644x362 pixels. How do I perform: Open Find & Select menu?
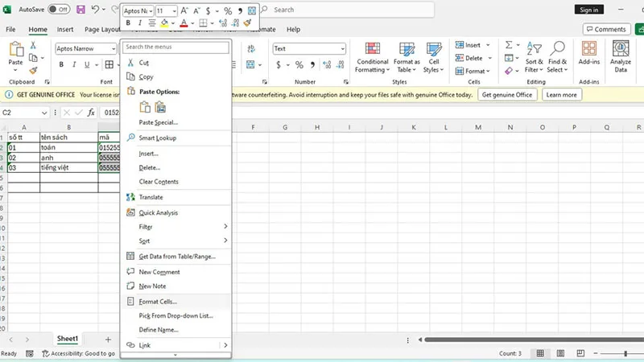[x=557, y=57]
